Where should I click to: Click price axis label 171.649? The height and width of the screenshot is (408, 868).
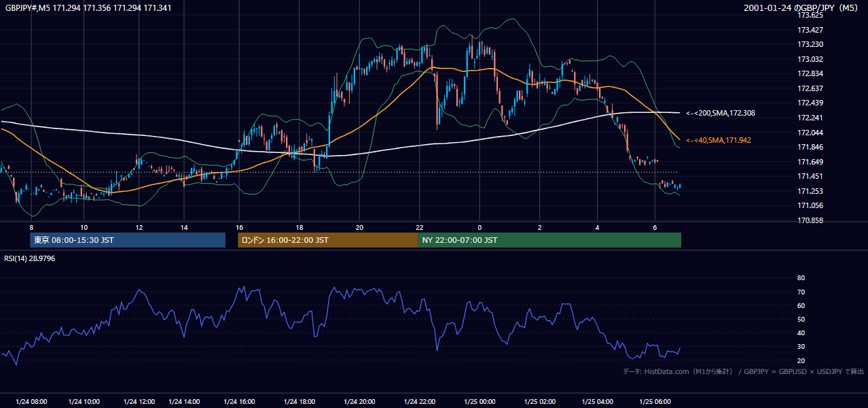click(810, 162)
